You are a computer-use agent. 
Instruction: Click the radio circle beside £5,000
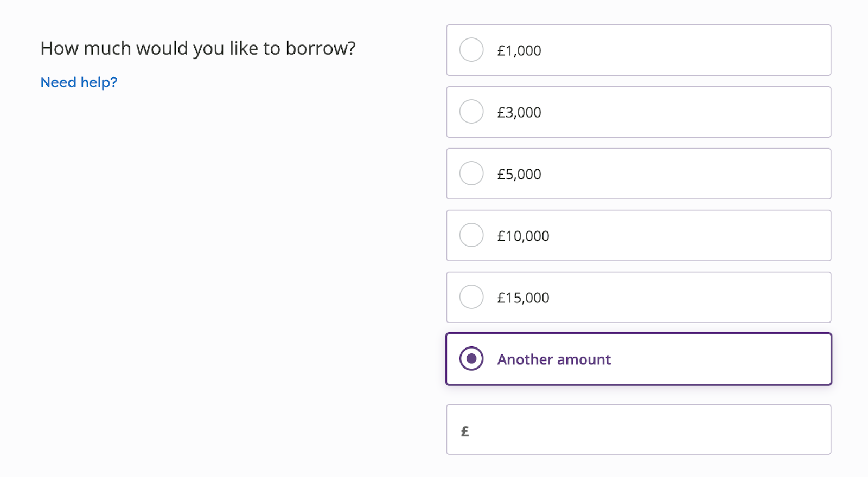pyautogui.click(x=471, y=173)
